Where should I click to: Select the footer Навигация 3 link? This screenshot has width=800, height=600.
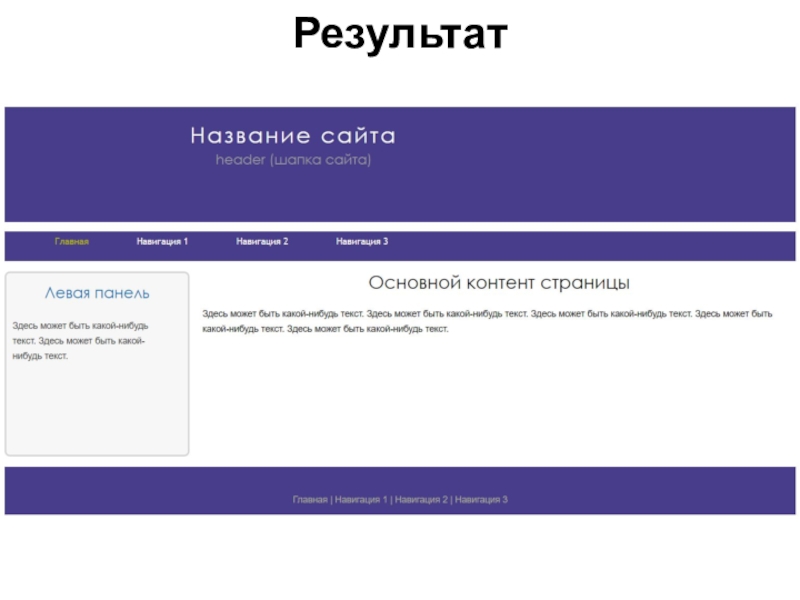pos(481,499)
